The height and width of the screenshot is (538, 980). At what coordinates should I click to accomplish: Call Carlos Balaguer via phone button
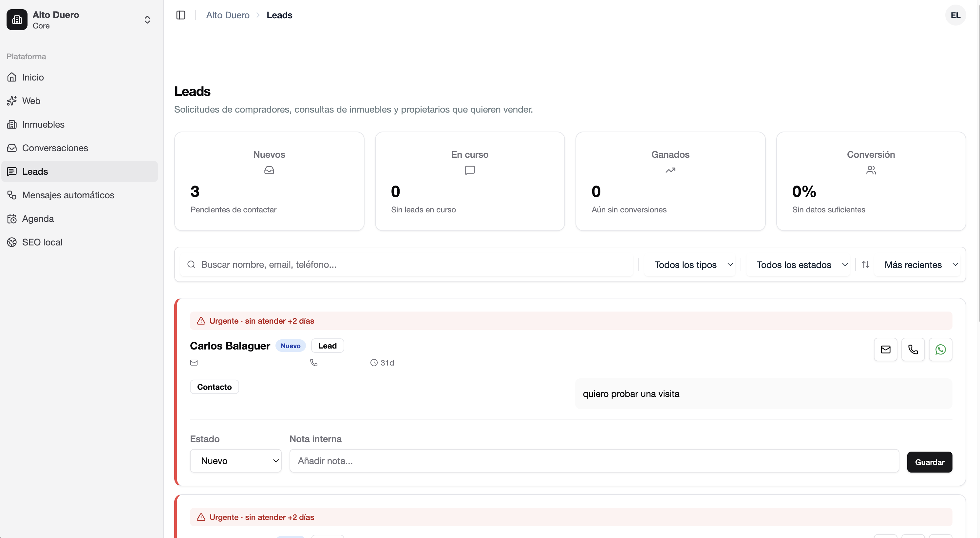tap(913, 349)
